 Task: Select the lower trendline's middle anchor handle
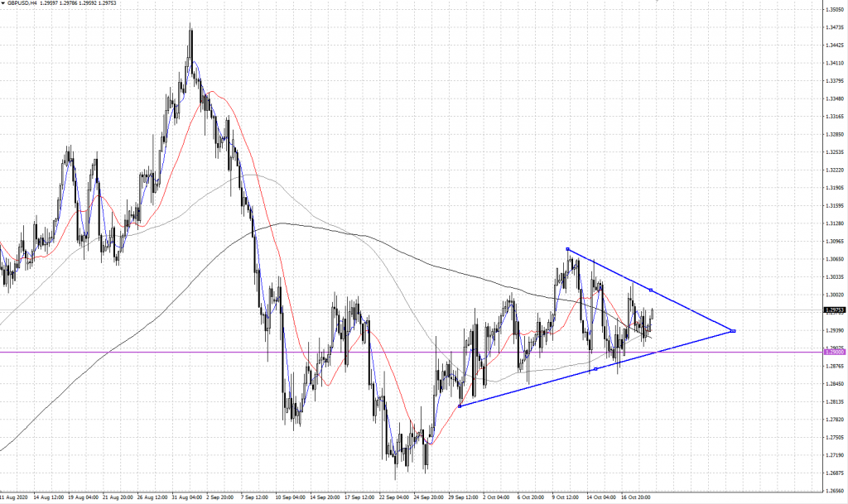pos(595,369)
